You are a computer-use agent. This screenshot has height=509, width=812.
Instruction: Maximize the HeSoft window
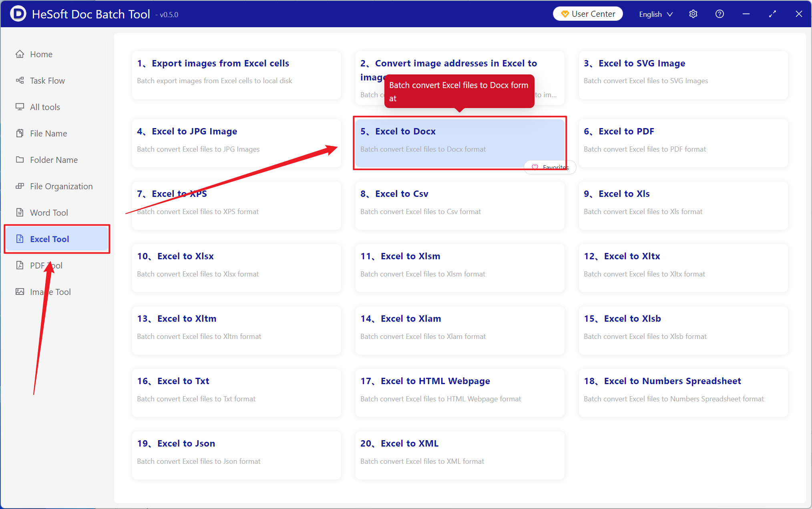pos(772,14)
